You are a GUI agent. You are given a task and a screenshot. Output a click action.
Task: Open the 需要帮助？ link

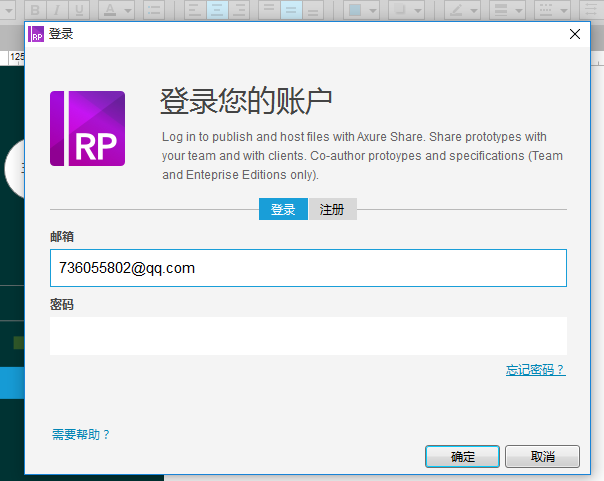coord(81,434)
